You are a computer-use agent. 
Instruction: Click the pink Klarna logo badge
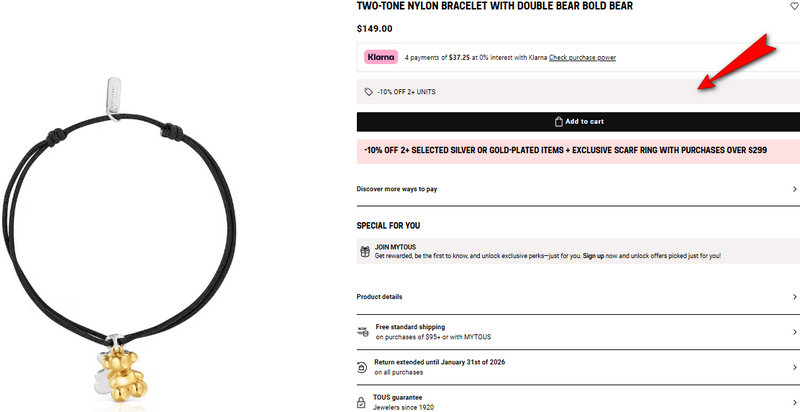click(x=381, y=57)
